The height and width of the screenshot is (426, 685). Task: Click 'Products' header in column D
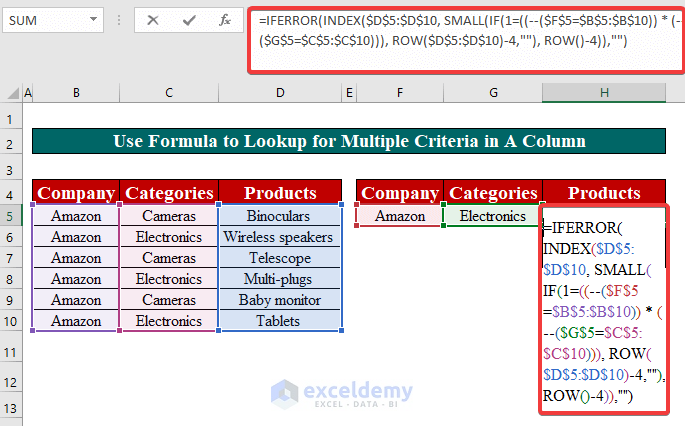click(x=280, y=192)
